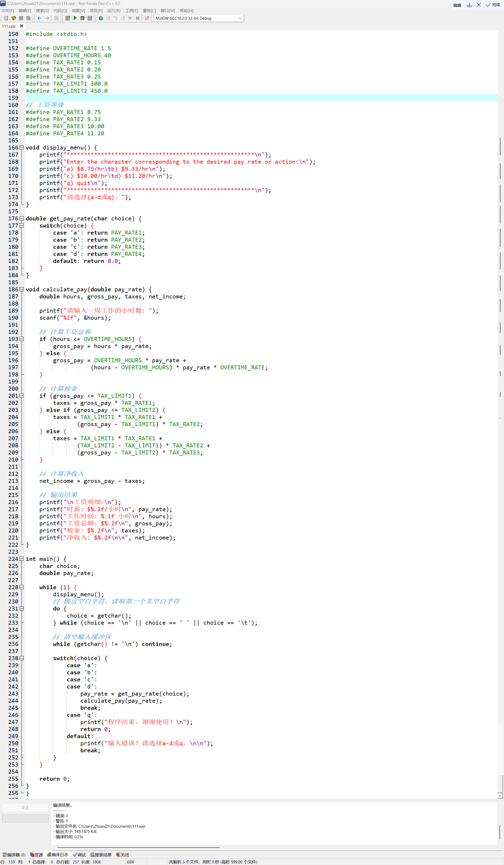504x865 pixels.
Task: Switch to the 调试 bottom tab
Action: pos(80,855)
